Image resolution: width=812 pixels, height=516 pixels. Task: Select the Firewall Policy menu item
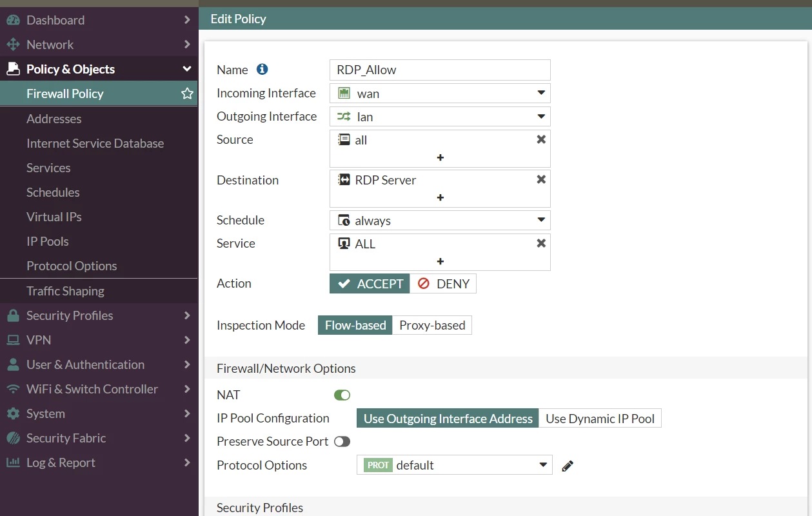(x=99, y=94)
